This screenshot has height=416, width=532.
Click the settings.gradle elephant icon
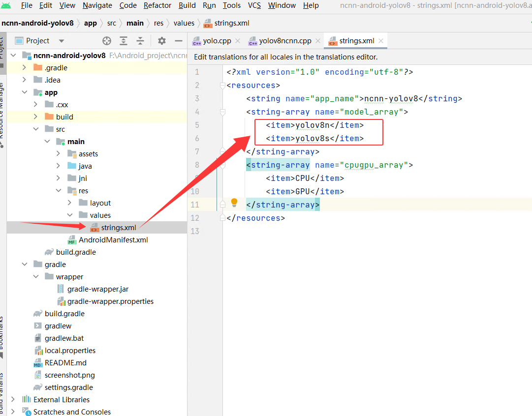click(38, 387)
